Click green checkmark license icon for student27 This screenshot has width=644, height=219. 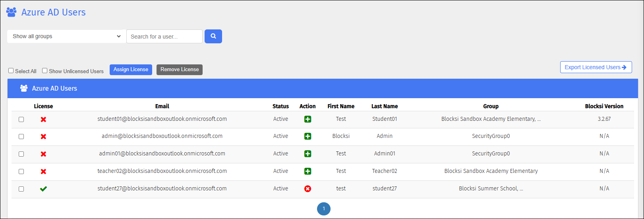(43, 189)
